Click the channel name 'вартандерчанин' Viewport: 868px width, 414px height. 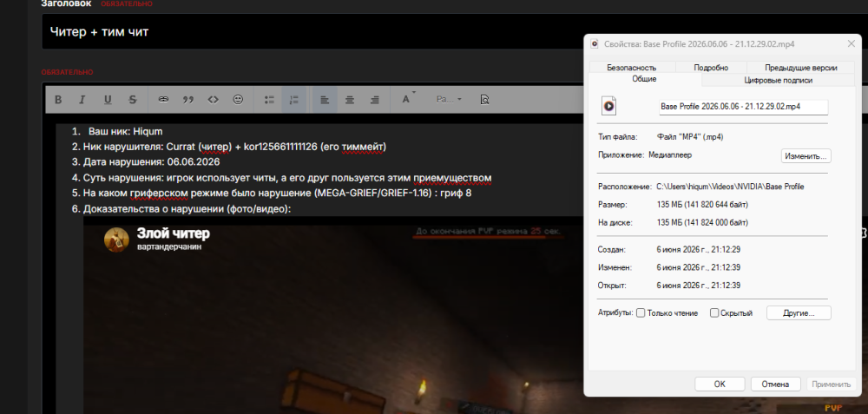coord(169,246)
